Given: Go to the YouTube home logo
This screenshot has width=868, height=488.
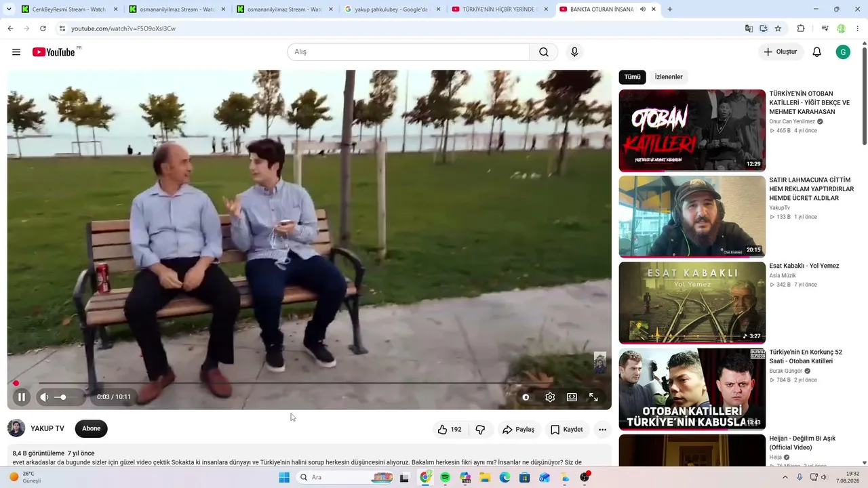Looking at the screenshot, I should coord(54,52).
